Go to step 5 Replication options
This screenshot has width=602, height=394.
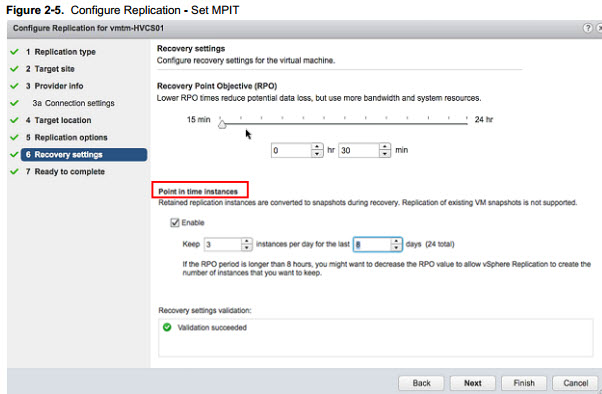[66, 137]
